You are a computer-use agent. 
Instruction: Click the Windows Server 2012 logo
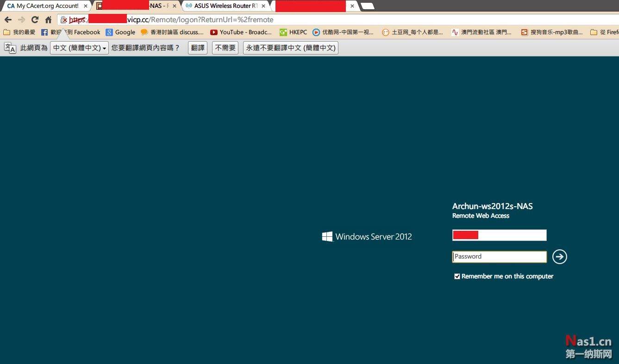tap(367, 237)
